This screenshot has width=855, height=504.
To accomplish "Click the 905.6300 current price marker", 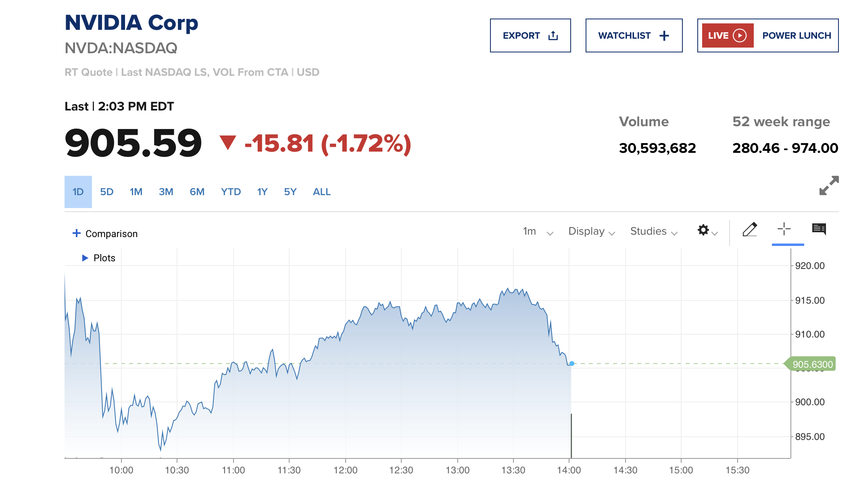I will [811, 364].
